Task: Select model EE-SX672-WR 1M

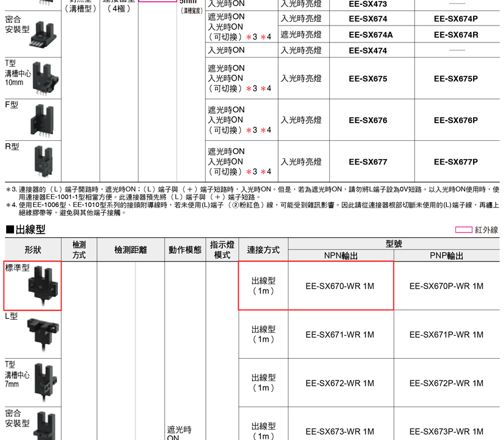Action: [340, 383]
